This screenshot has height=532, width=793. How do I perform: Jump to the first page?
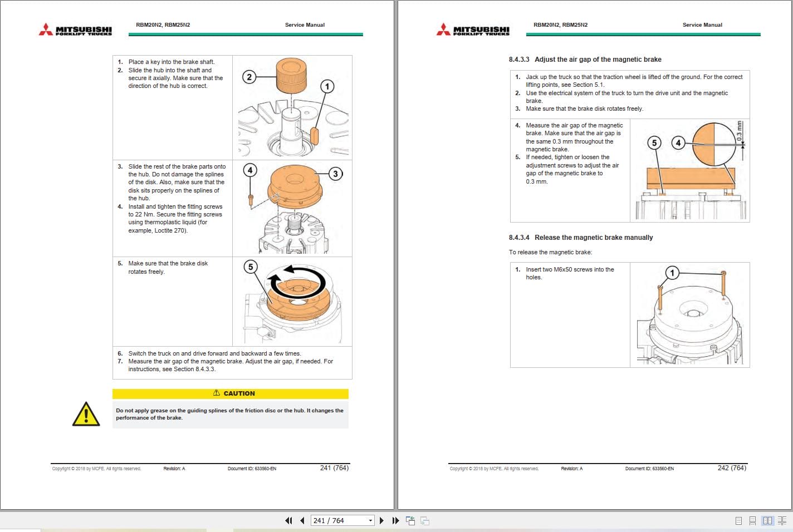point(288,521)
